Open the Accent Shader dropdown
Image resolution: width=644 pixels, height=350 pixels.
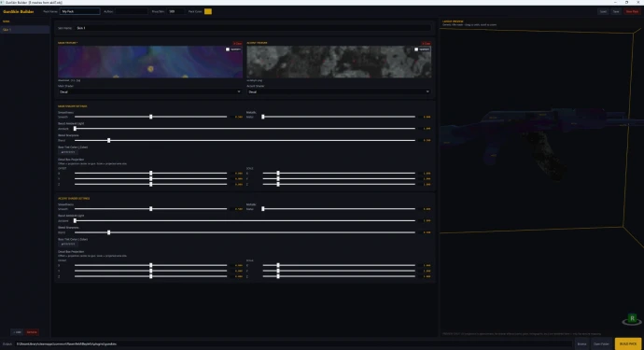pyautogui.click(x=339, y=92)
